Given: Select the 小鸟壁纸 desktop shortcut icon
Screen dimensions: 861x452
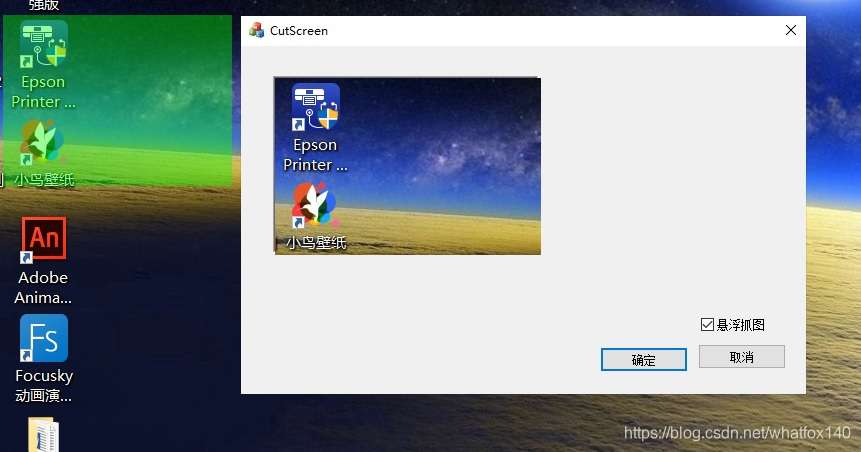Looking at the screenshot, I should (43, 143).
